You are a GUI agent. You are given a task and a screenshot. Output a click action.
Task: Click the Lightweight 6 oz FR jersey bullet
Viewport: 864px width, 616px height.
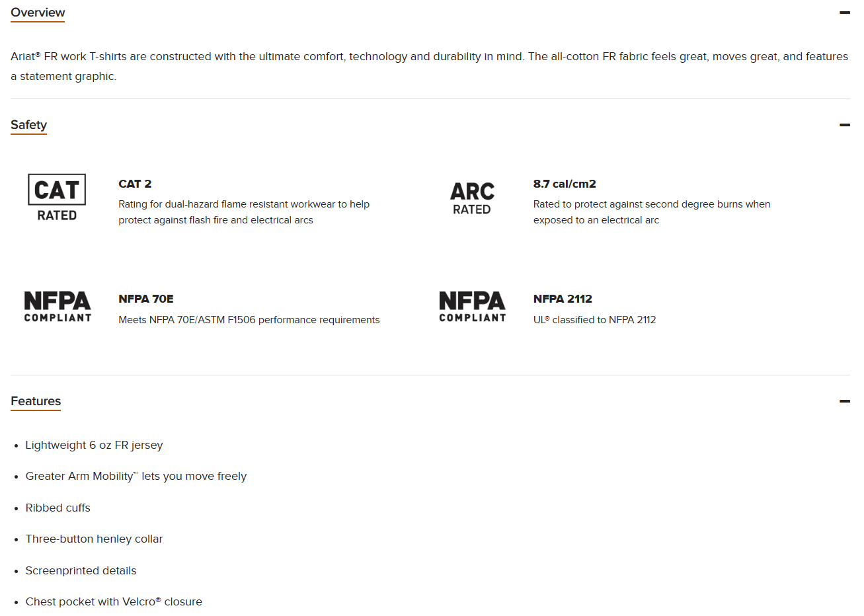click(94, 445)
